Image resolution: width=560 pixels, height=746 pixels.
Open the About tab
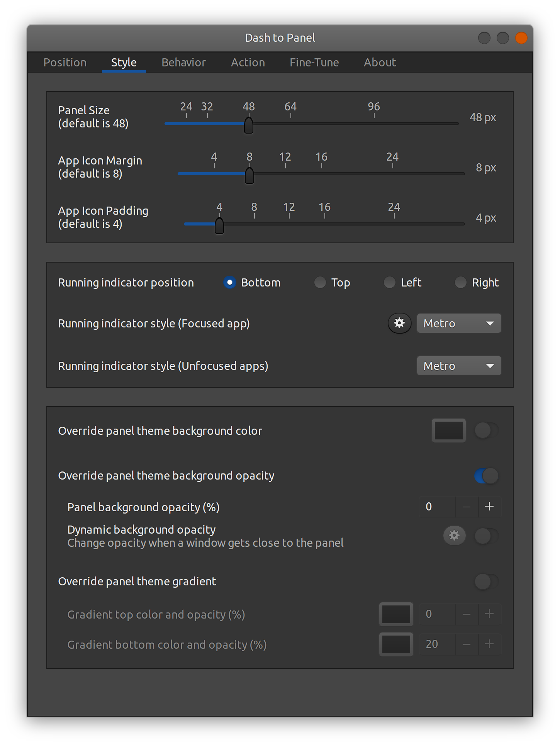(x=380, y=63)
